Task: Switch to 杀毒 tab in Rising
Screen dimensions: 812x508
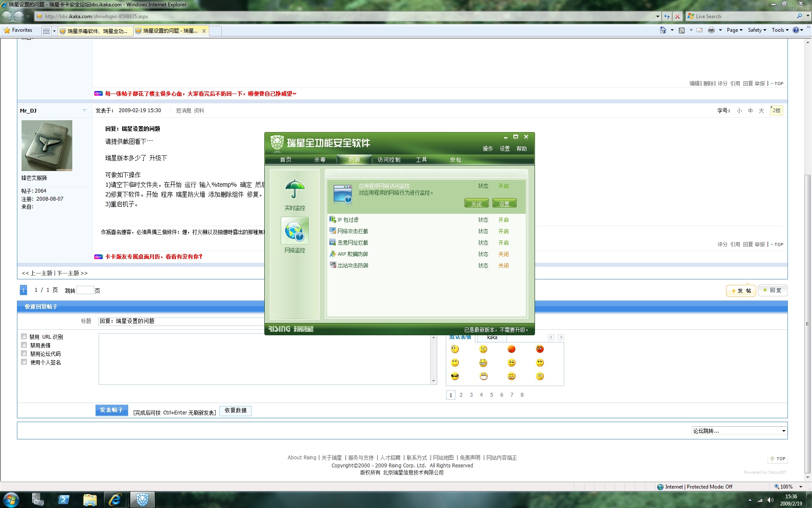Action: tap(320, 160)
